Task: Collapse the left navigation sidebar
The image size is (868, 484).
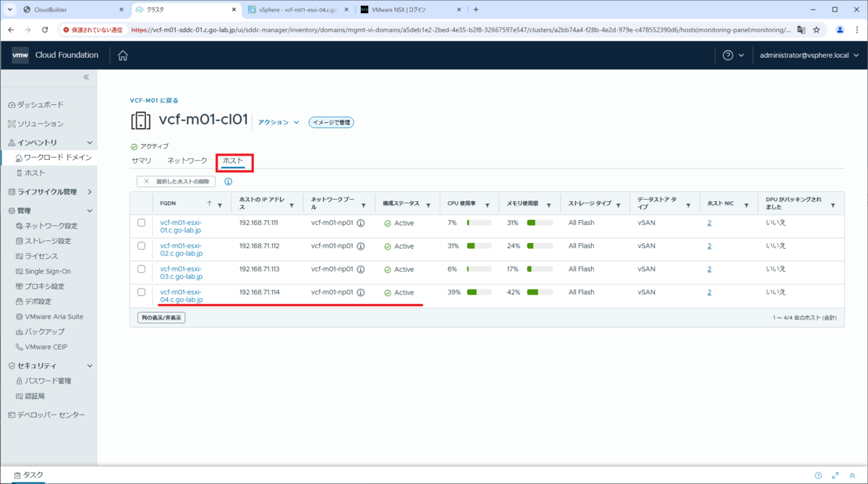Action: tap(86, 77)
